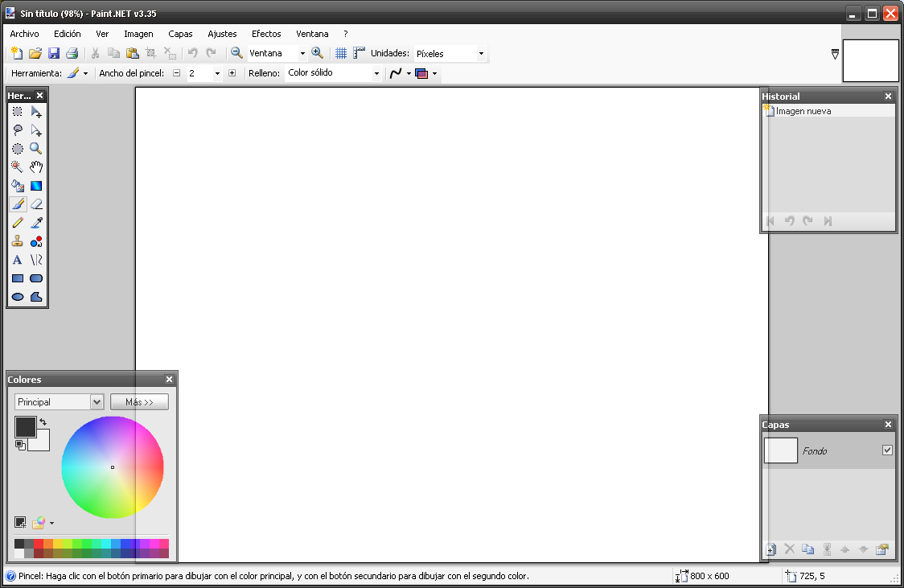This screenshot has width=904, height=588.
Task: Select the Move Selection tool
Action: pyautogui.click(x=36, y=130)
